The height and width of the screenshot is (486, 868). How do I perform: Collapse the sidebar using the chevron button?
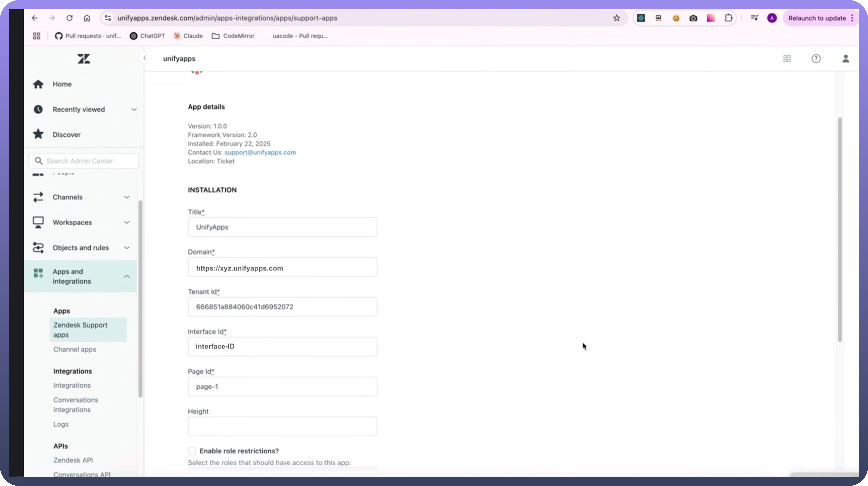pyautogui.click(x=145, y=58)
